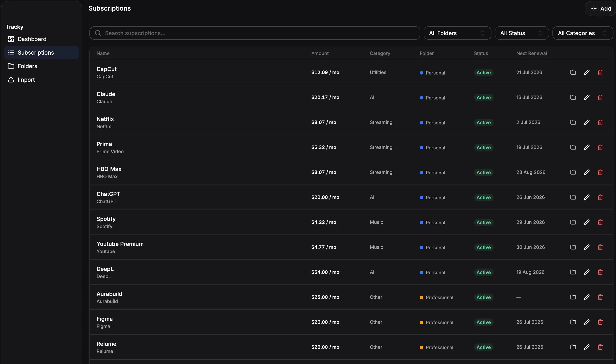Image resolution: width=616 pixels, height=364 pixels.
Task: Click the Status column header
Action: tap(481, 53)
